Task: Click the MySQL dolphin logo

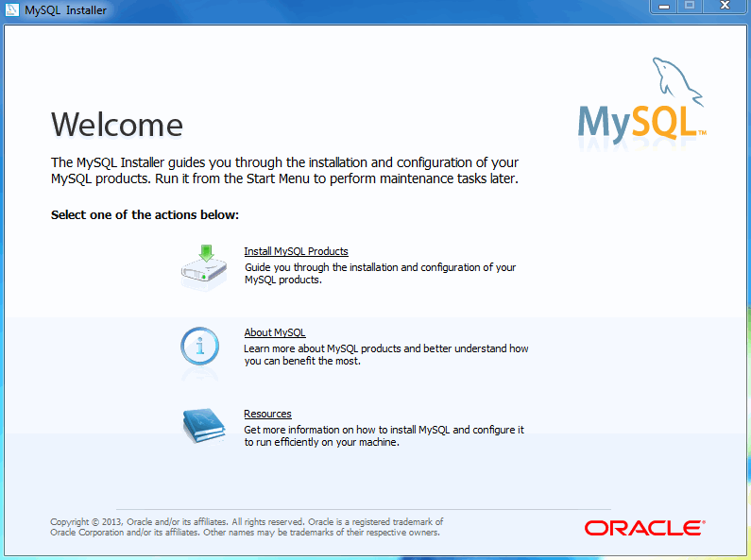Action: [x=641, y=99]
